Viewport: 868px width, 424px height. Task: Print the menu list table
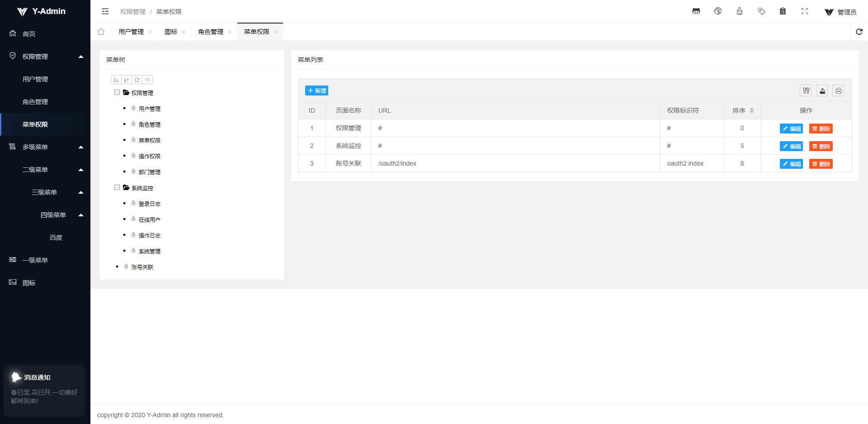[x=839, y=91]
